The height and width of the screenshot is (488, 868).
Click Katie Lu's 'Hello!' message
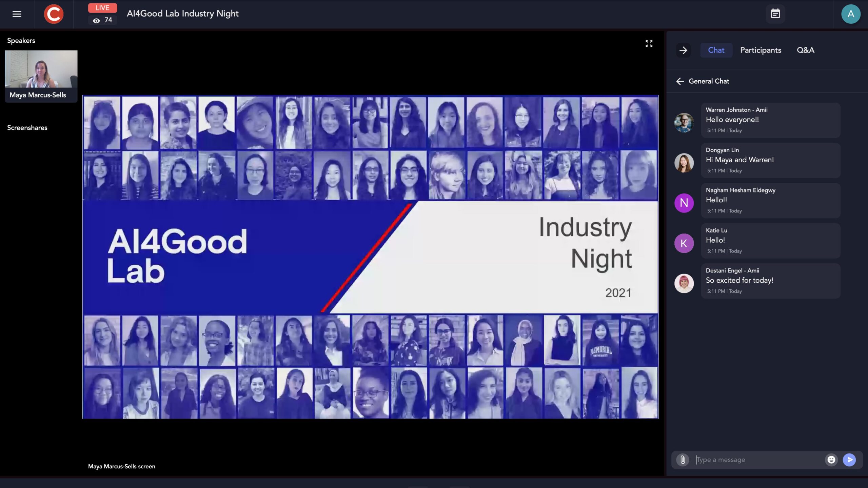[x=715, y=240]
